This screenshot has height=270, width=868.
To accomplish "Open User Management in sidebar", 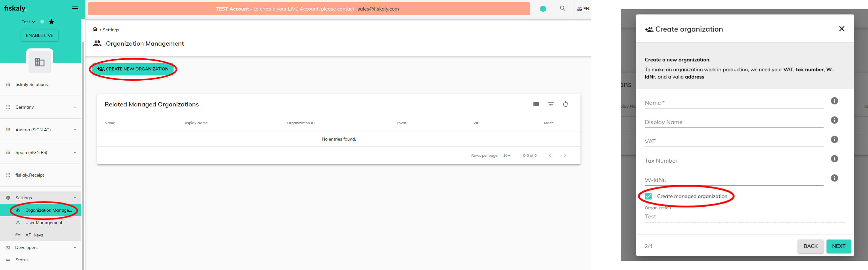I will (41, 223).
